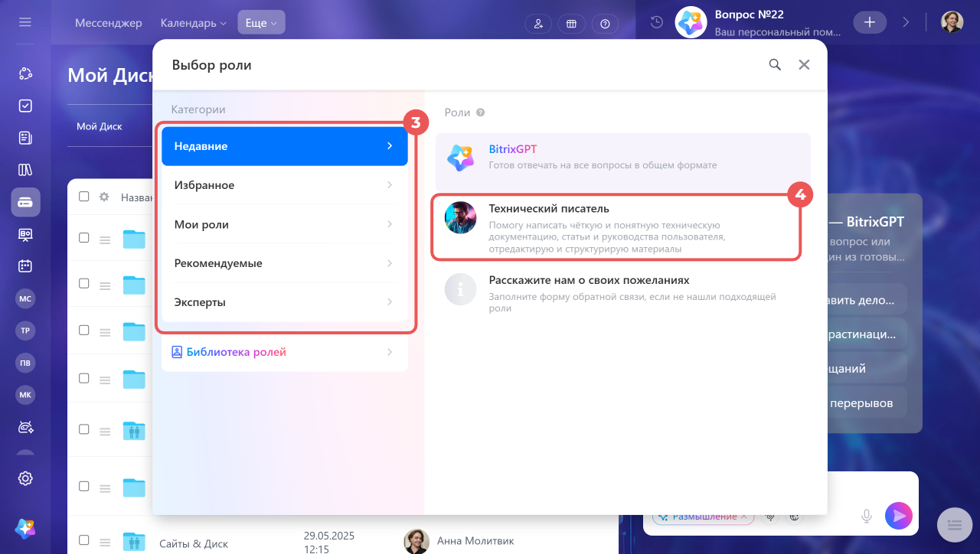Open settings gear in the left sidebar

click(x=25, y=478)
